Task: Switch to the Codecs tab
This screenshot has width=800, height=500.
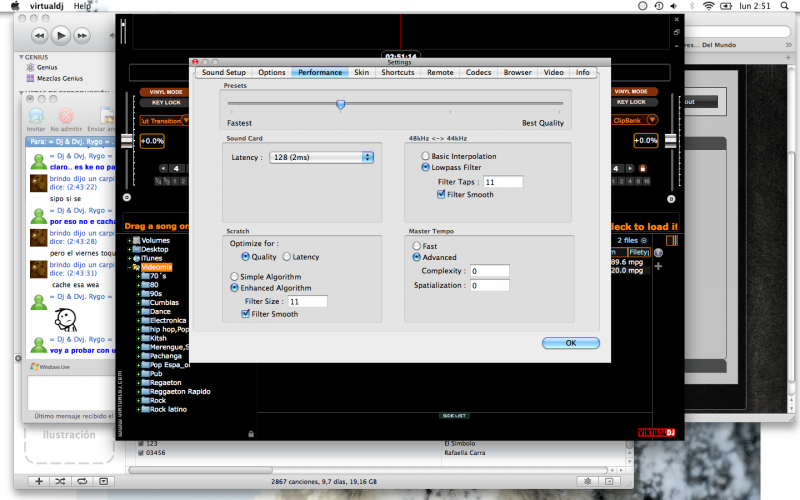Action: click(478, 72)
